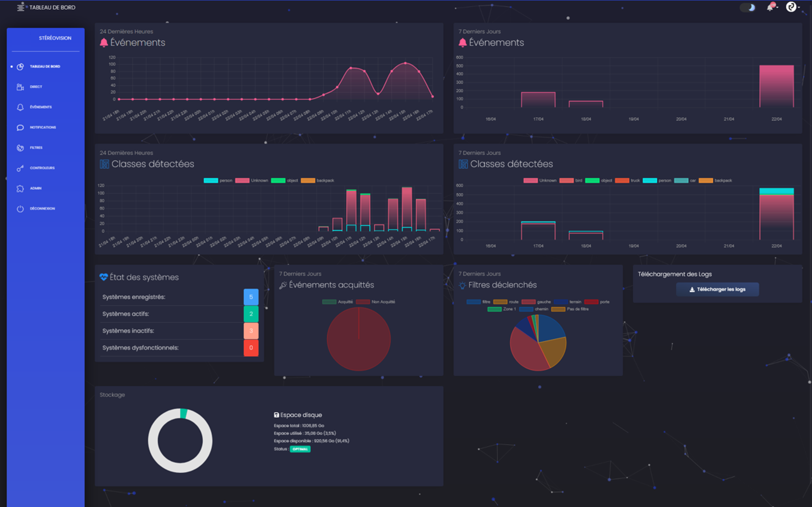The width and height of the screenshot is (812, 507).
Task: Select Tableau de bord menu item
Action: pyautogui.click(x=45, y=66)
